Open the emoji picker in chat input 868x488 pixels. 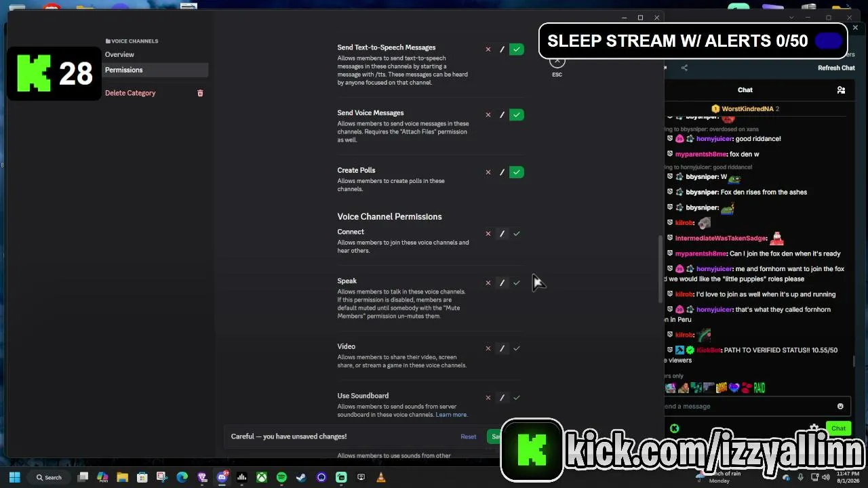(840, 407)
